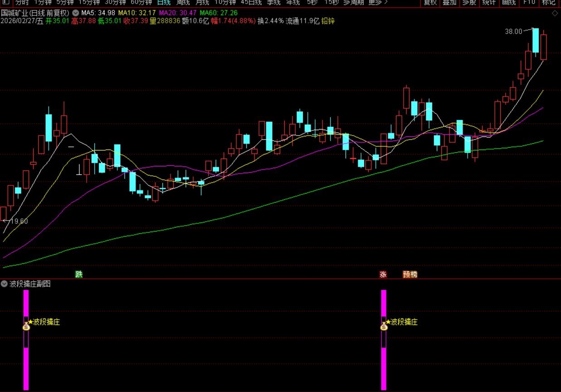Select the 45日线 period tab

tap(251, 2)
